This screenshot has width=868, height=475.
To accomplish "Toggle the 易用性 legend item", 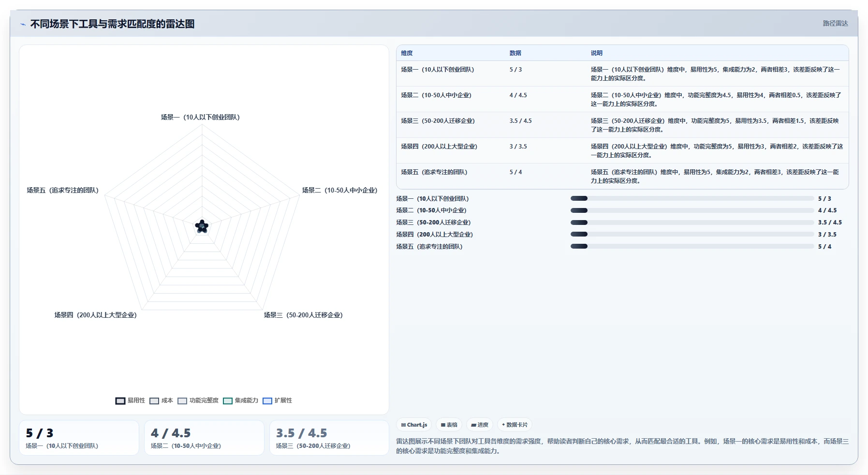I will click(130, 401).
